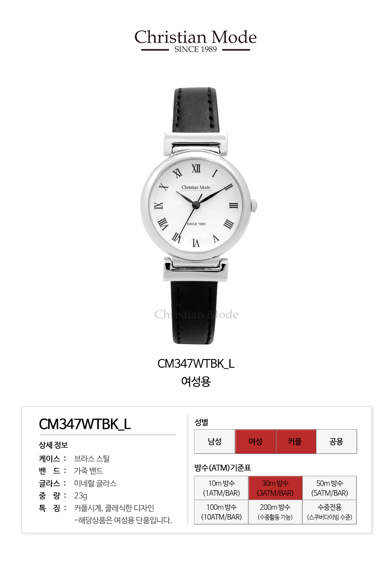Click the 10m 방수 (1ATM/BAR) cell
Image resolution: width=392 pixels, height=564 pixels.
click(x=221, y=488)
